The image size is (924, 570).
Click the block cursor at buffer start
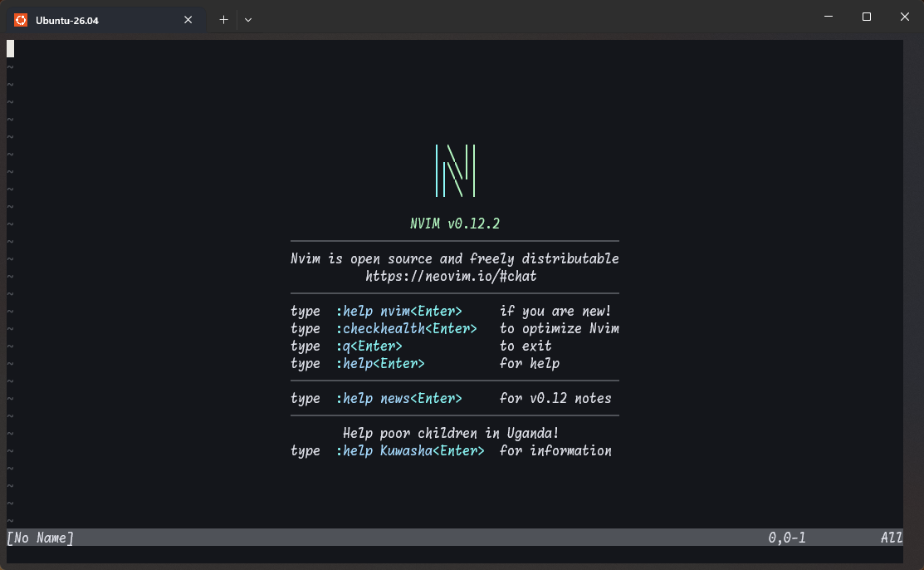point(11,49)
